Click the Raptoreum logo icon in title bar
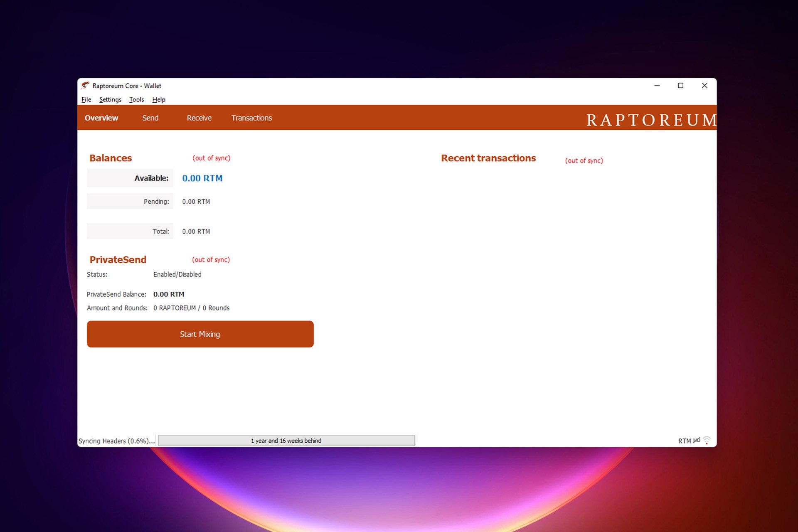 click(85, 86)
